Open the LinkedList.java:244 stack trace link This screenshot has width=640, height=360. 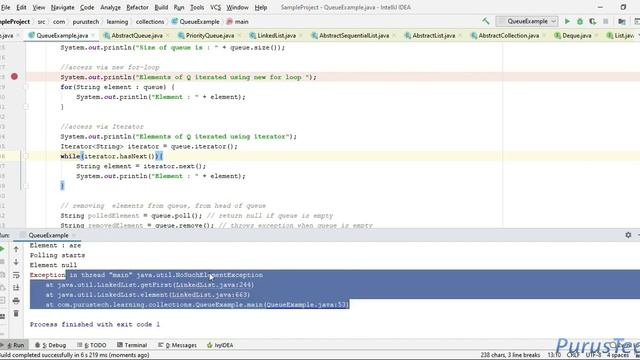214,285
